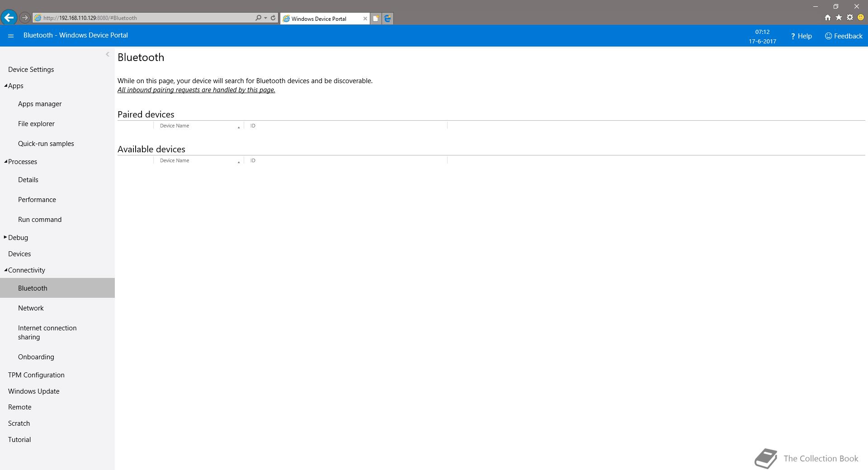The image size is (868, 470).
Task: Open a new browser tab
Action: [376, 19]
